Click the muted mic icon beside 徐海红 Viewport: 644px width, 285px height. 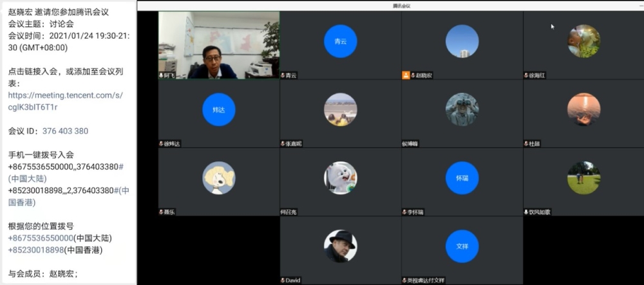[526, 75]
